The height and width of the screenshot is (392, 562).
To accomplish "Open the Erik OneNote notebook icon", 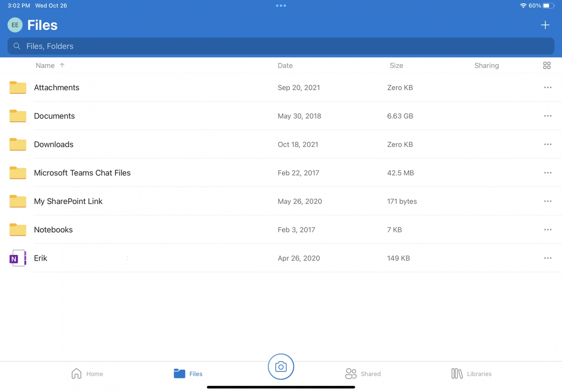I will tap(17, 258).
